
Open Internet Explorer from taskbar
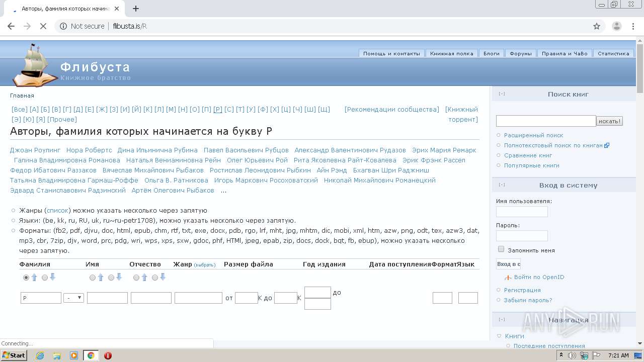40,355
